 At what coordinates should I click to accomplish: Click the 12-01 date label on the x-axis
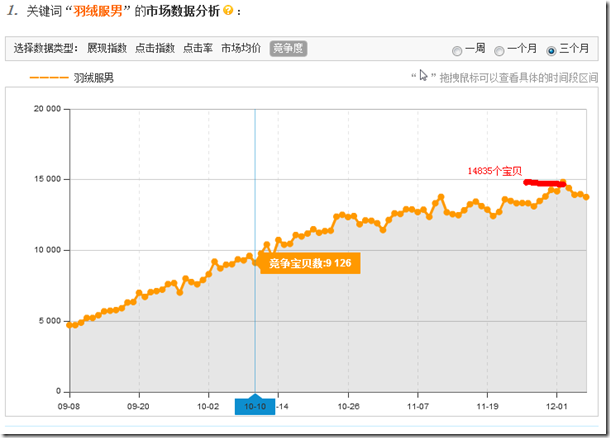tap(557, 407)
